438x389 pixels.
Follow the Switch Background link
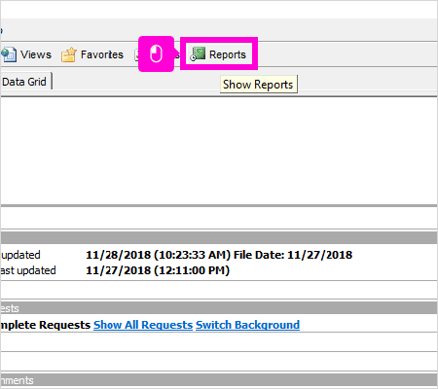[x=248, y=325]
